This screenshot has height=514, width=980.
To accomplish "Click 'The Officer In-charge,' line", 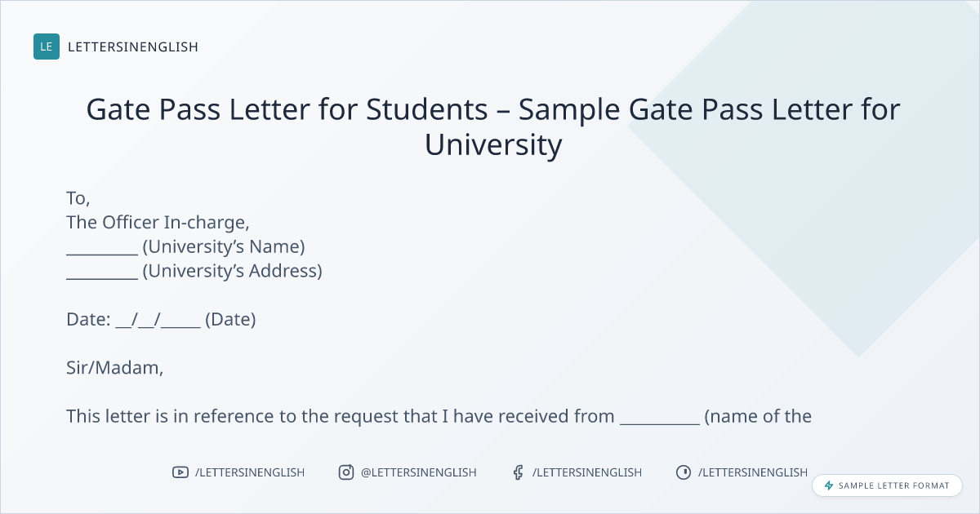I will click(158, 222).
